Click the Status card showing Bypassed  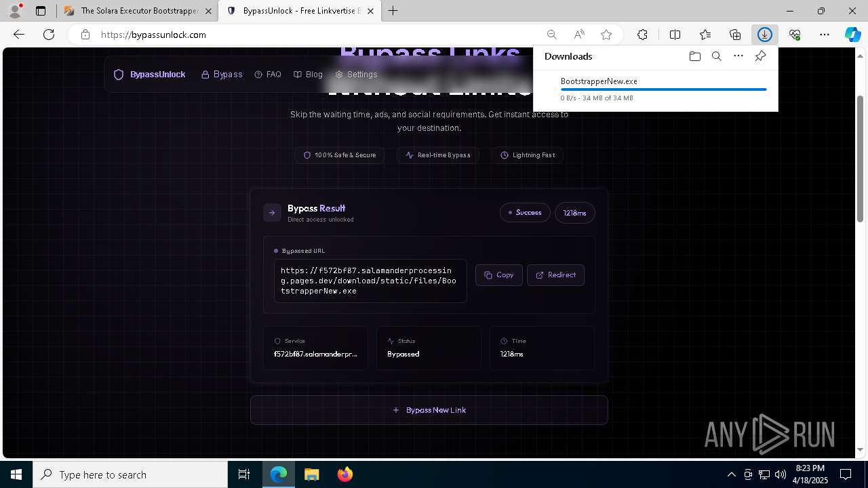(429, 348)
